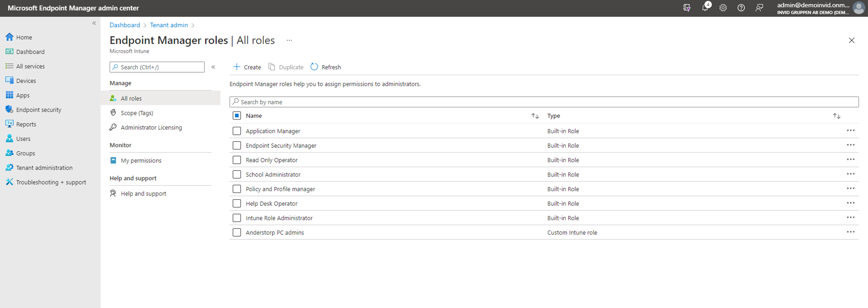The image size is (868, 308).
Task: Toggle the select-all checkbox in Name header
Action: (237, 116)
